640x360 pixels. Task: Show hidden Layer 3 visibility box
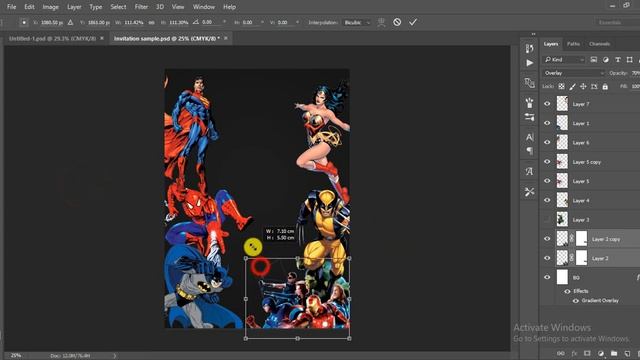pyautogui.click(x=547, y=220)
